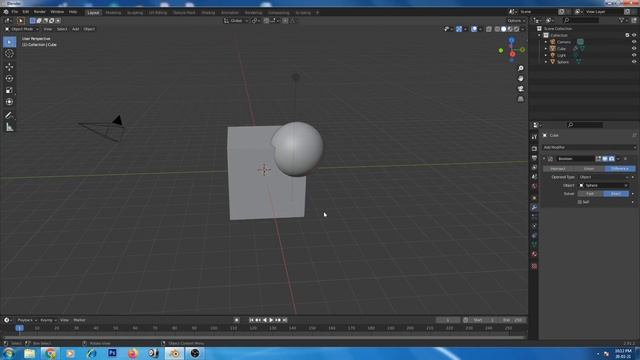Toggle Boolean modifier viewport display
The height and width of the screenshot is (360, 640).
(605, 159)
